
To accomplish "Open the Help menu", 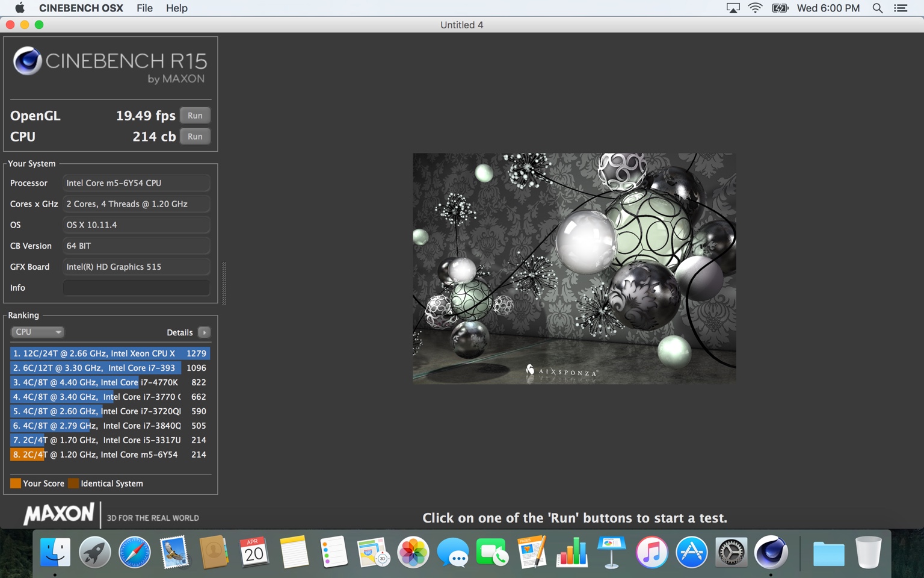I will coord(177,8).
